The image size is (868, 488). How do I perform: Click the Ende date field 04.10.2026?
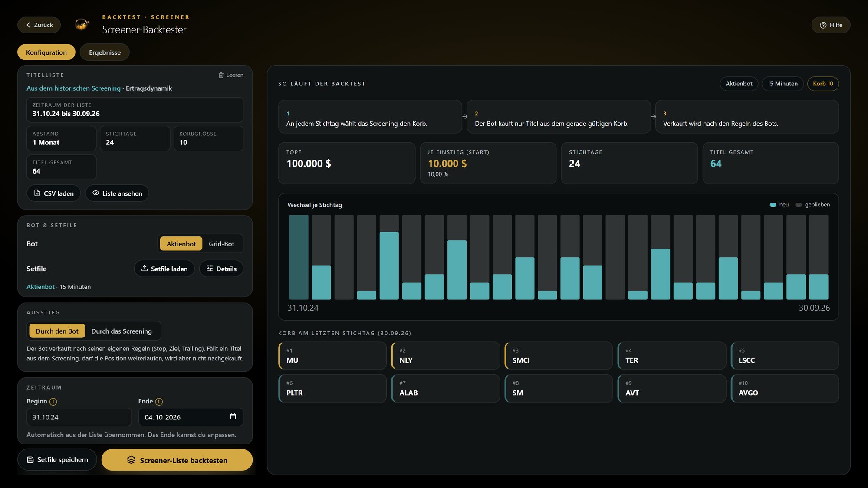click(191, 417)
